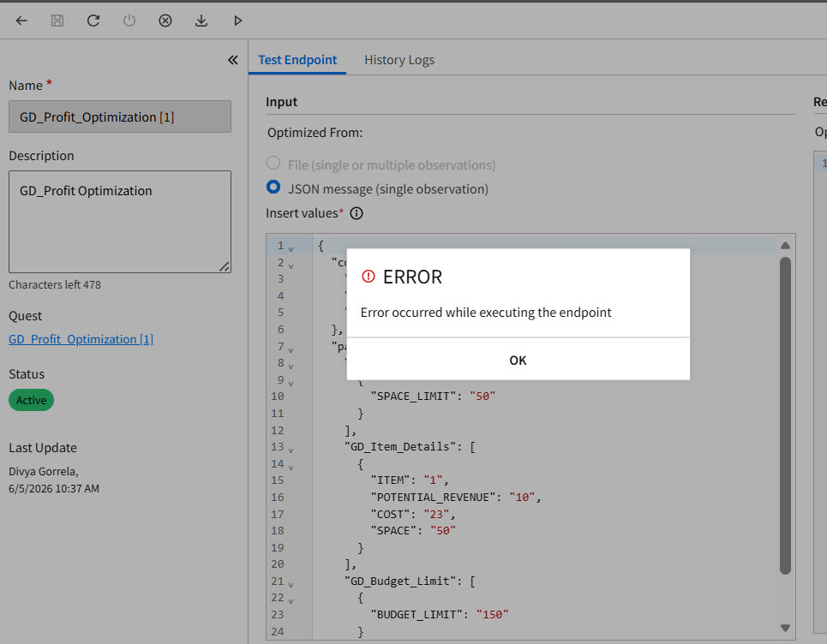Viewport: 827px width, 644px height.
Task: Click the power deactivate icon
Action: coord(129,21)
